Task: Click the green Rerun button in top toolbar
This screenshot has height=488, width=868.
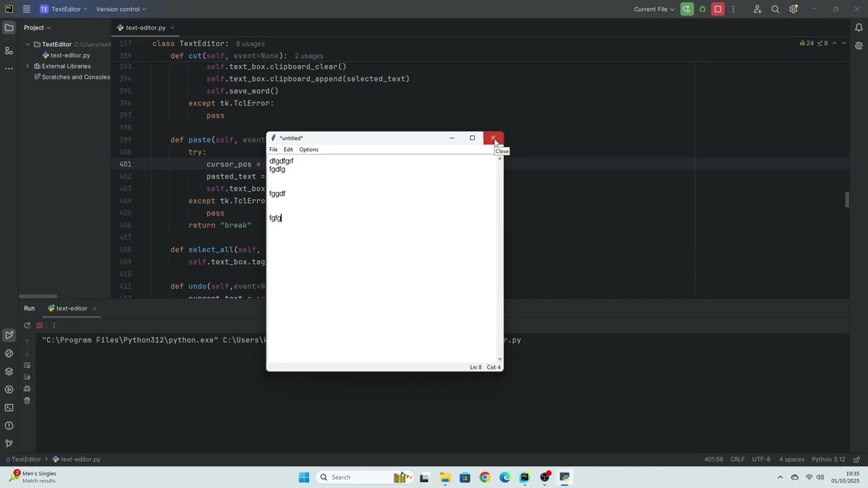Action: [x=687, y=9]
